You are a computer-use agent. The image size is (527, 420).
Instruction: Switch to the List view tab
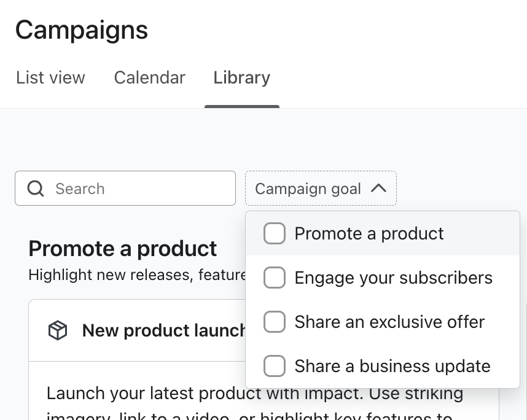tap(50, 78)
